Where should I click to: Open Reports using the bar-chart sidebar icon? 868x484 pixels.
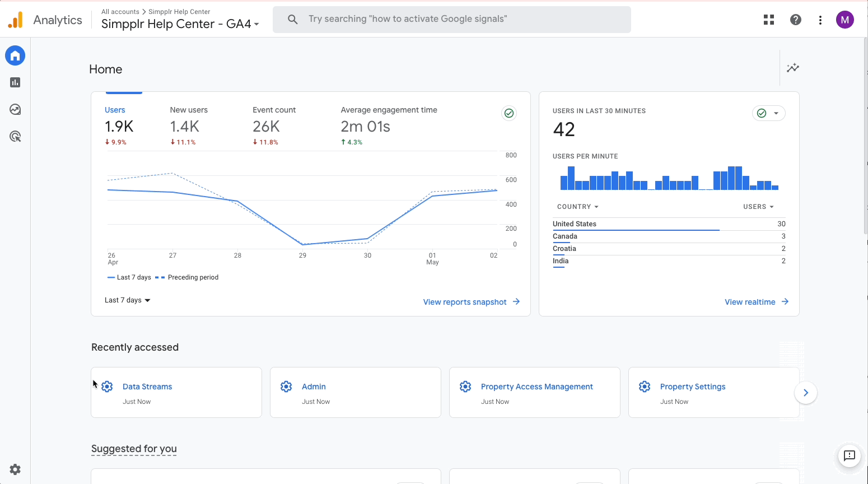tap(15, 82)
